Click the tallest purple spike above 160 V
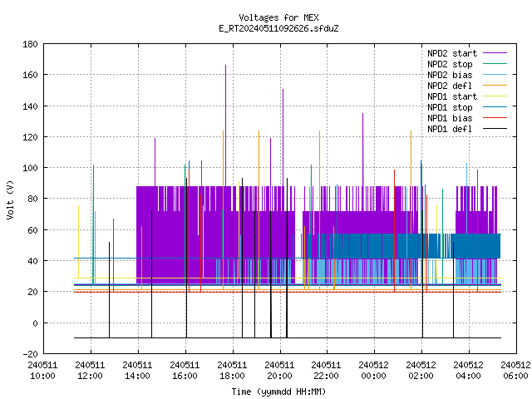The height and width of the screenshot is (399, 532). coord(225,126)
